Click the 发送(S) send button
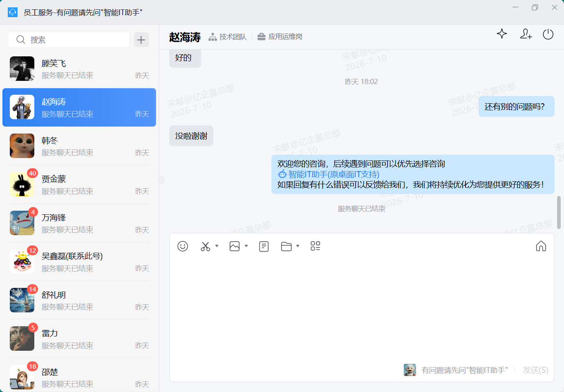This screenshot has height=392, width=564. 535,370
